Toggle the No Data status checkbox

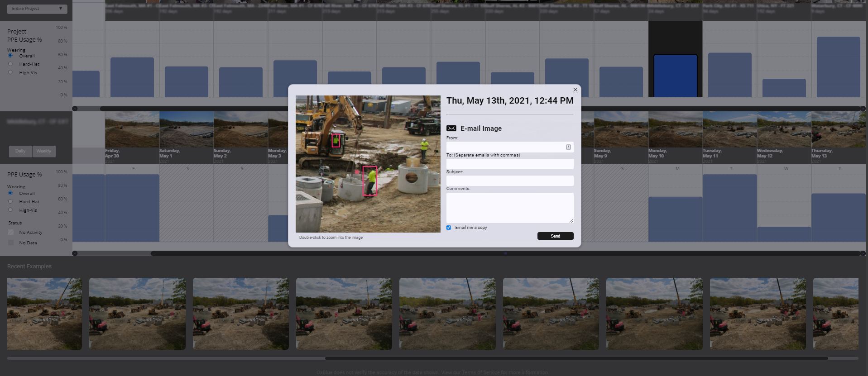(x=11, y=243)
